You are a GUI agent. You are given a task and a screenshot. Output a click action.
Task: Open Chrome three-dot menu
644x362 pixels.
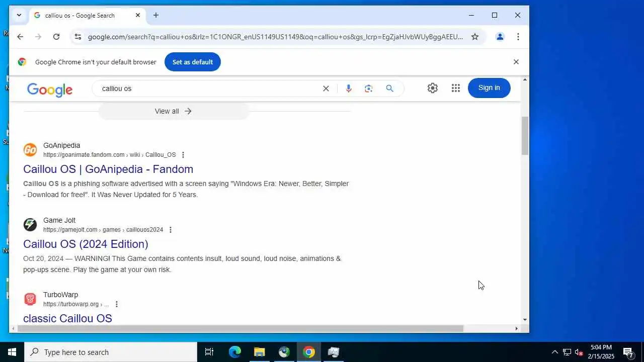tap(518, 37)
